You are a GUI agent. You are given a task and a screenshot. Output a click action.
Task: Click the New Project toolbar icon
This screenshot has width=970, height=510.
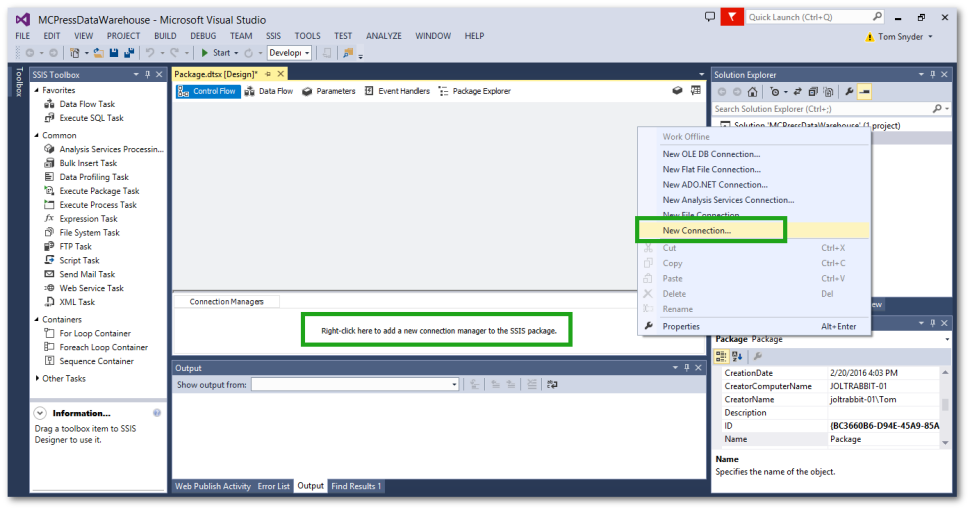tap(75, 53)
